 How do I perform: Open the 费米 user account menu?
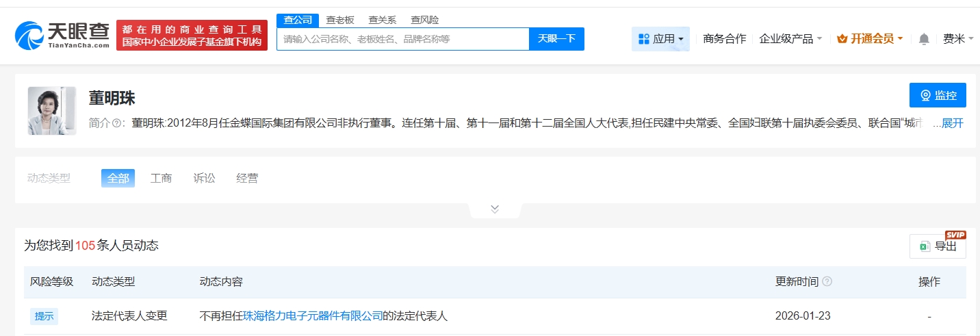click(x=957, y=39)
